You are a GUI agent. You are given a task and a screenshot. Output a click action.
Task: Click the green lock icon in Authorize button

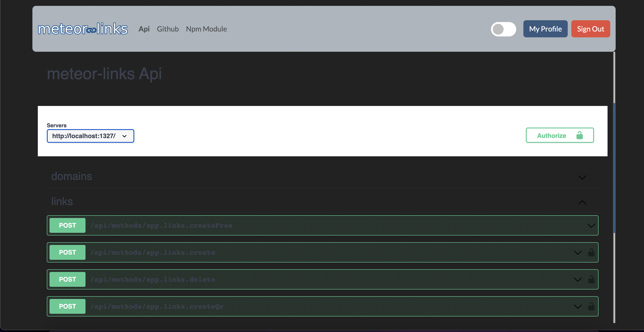click(579, 135)
